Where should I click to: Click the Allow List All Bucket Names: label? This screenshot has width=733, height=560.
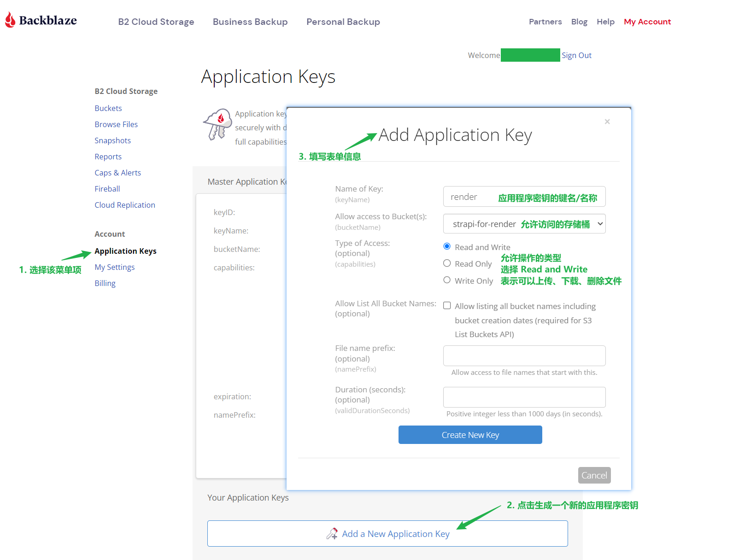[x=386, y=303]
